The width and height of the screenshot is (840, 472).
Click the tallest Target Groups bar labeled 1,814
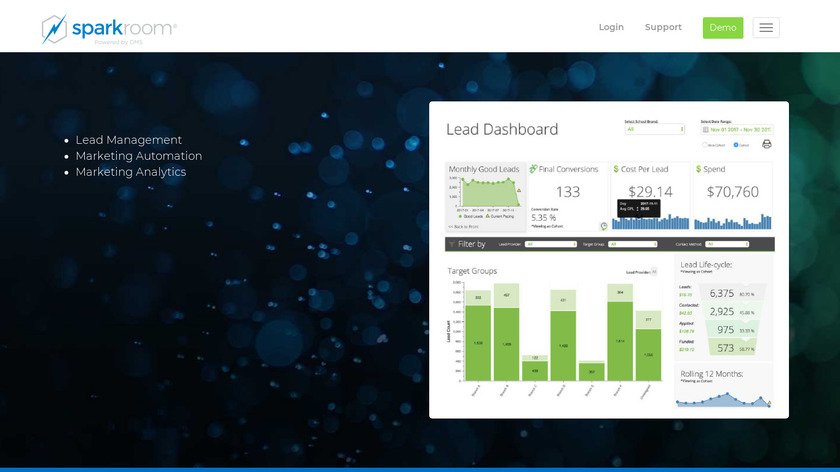point(620,341)
